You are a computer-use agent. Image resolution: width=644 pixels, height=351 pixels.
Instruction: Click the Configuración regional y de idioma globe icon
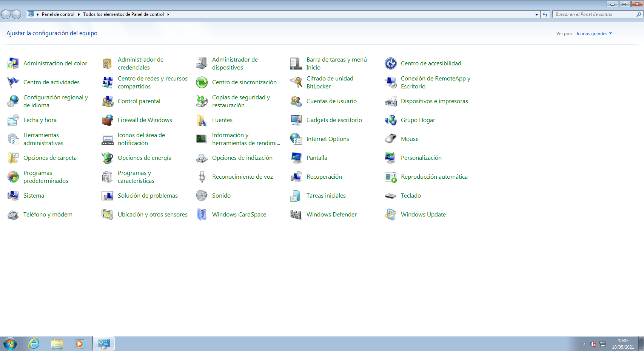click(13, 101)
